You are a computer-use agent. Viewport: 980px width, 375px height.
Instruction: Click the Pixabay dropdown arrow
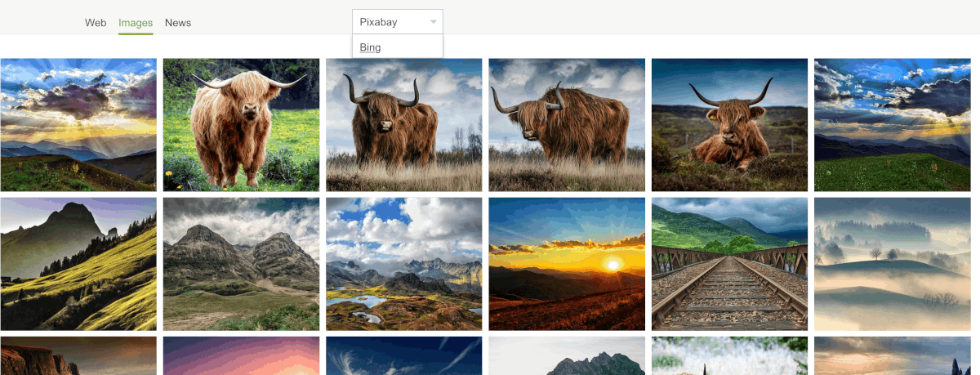(x=434, y=22)
